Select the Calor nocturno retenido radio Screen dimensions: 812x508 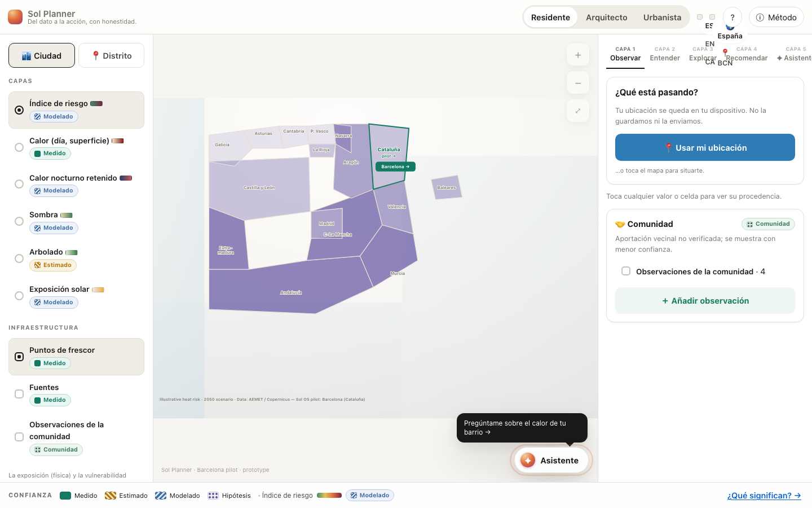tap(19, 184)
